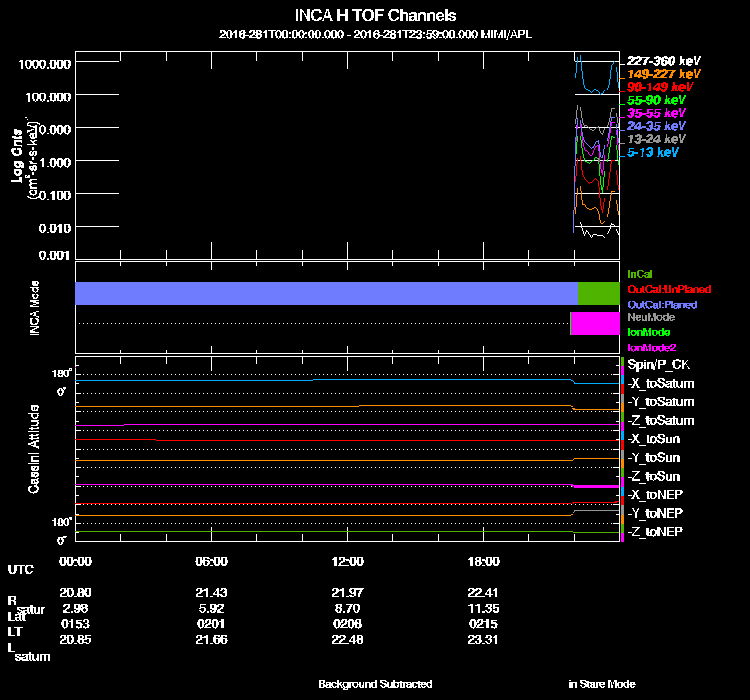Click the 55-90 keV green legend label
Screen dimensions: 750x700
(655, 100)
